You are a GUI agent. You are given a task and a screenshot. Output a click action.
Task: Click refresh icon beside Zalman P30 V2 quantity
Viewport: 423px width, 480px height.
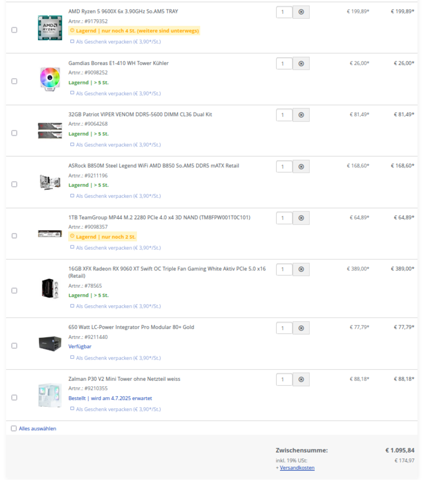point(301,379)
